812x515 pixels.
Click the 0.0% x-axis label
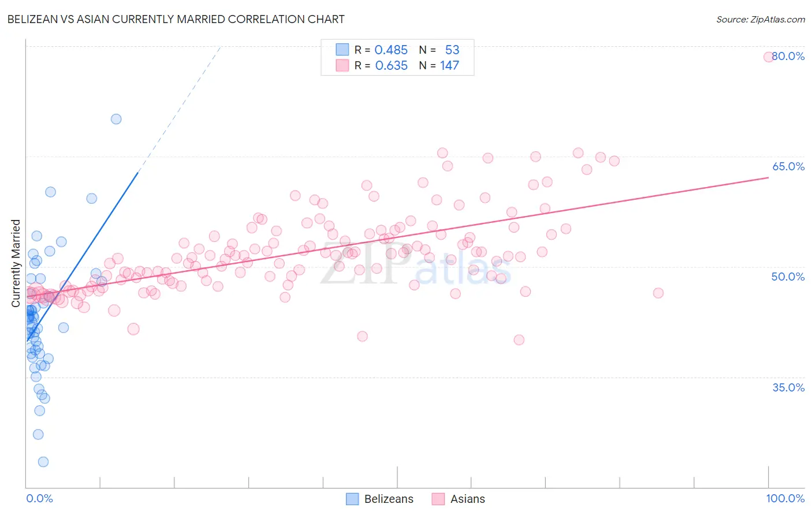39,498
